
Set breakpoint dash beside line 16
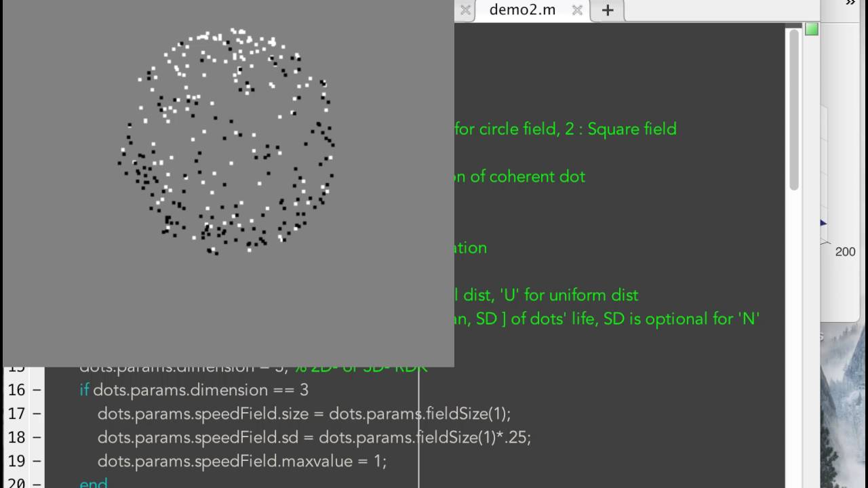click(37, 390)
